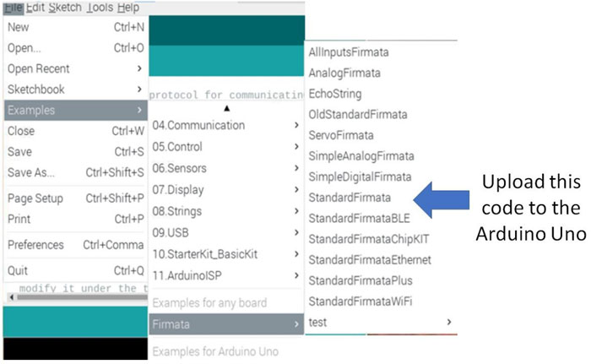Screen dimensions: 591x364
Task: Open the Sketch menu in menu bar
Action: point(65,7)
